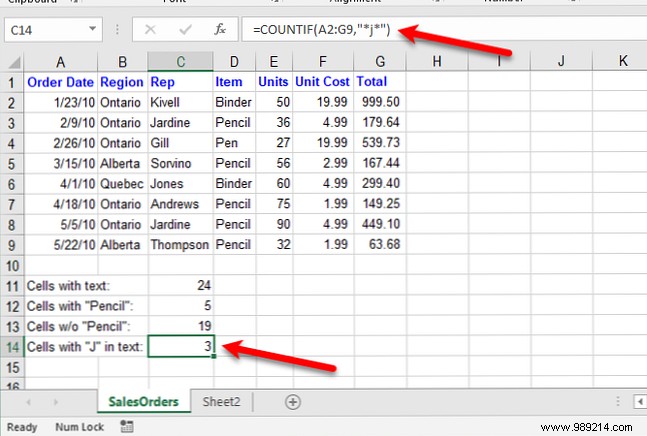
Task: Click the macro recording icon in the status bar
Action: click(x=127, y=427)
